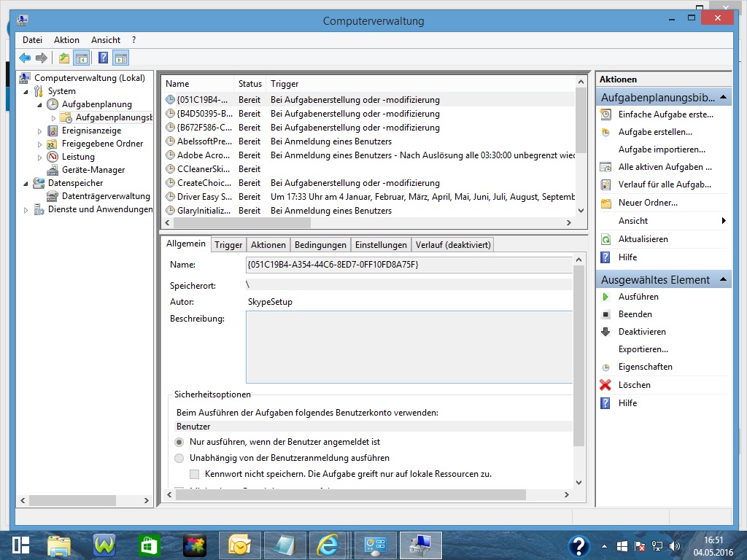Image resolution: width=747 pixels, height=560 pixels.
Task: Collapse the Aufgabenplanungsbibliothek actions section
Action: [x=723, y=97]
